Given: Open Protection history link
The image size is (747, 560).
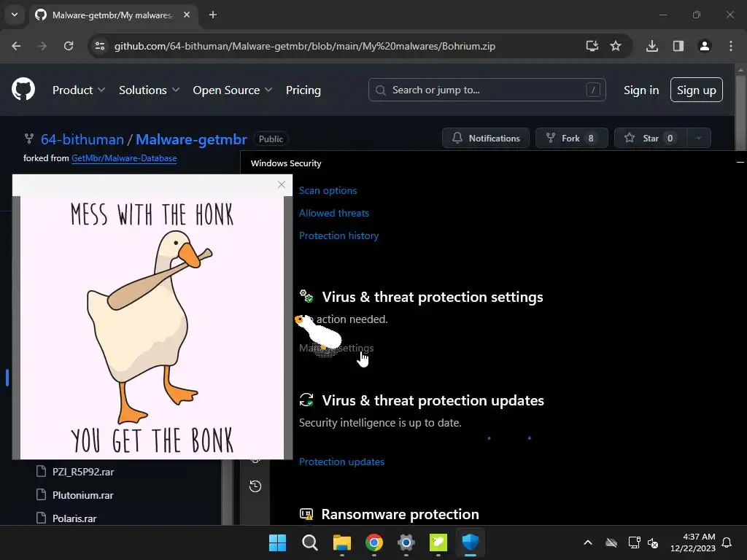Looking at the screenshot, I should [x=338, y=236].
